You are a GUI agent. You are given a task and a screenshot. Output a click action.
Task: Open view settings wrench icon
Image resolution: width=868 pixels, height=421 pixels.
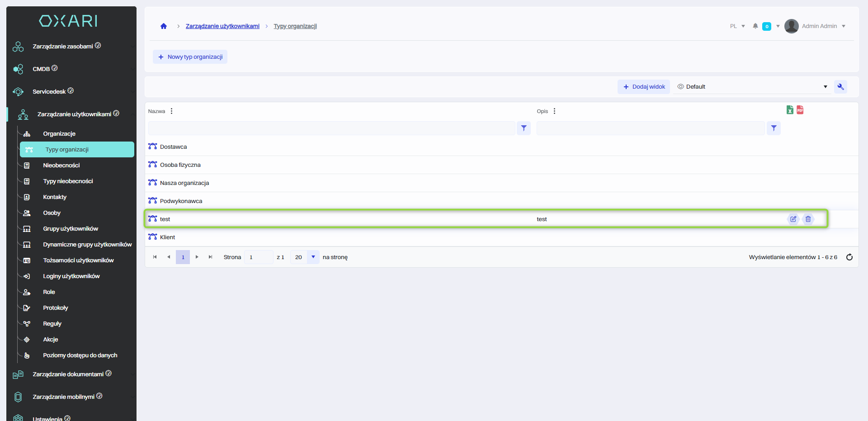[841, 87]
